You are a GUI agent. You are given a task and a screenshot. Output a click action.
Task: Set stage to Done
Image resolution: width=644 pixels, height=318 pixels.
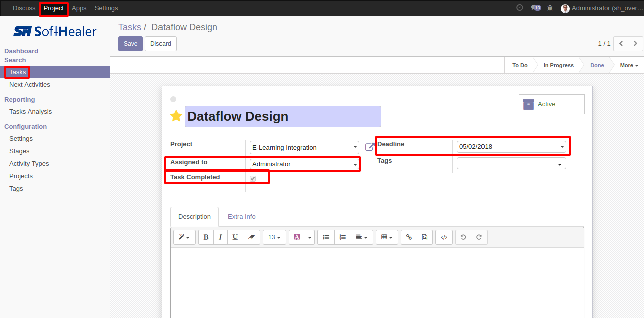[597, 65]
